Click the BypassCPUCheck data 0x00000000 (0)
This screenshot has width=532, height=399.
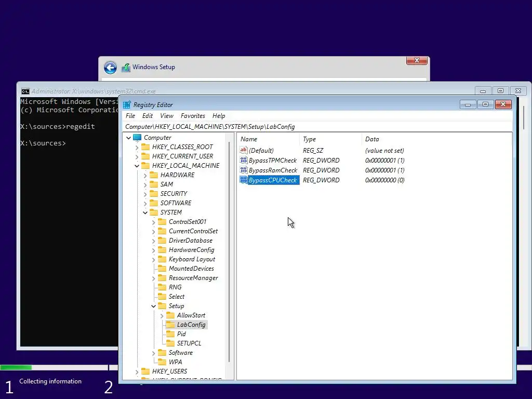tap(385, 180)
